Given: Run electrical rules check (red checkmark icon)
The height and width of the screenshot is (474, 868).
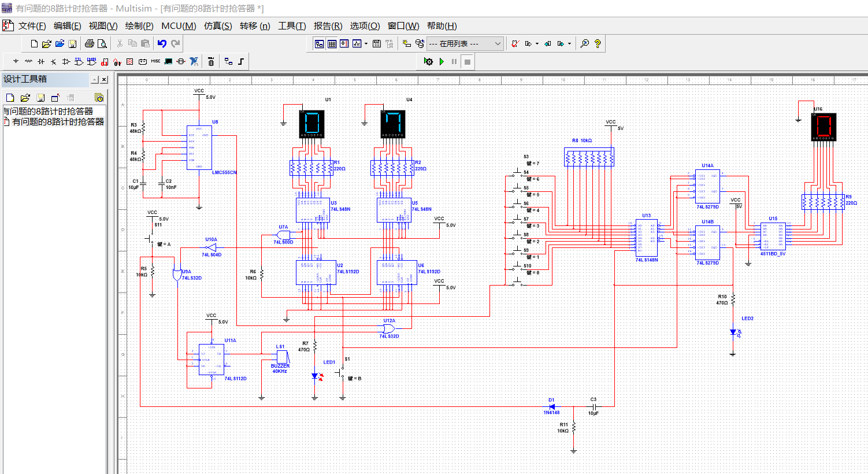Looking at the screenshot, I should tap(515, 43).
